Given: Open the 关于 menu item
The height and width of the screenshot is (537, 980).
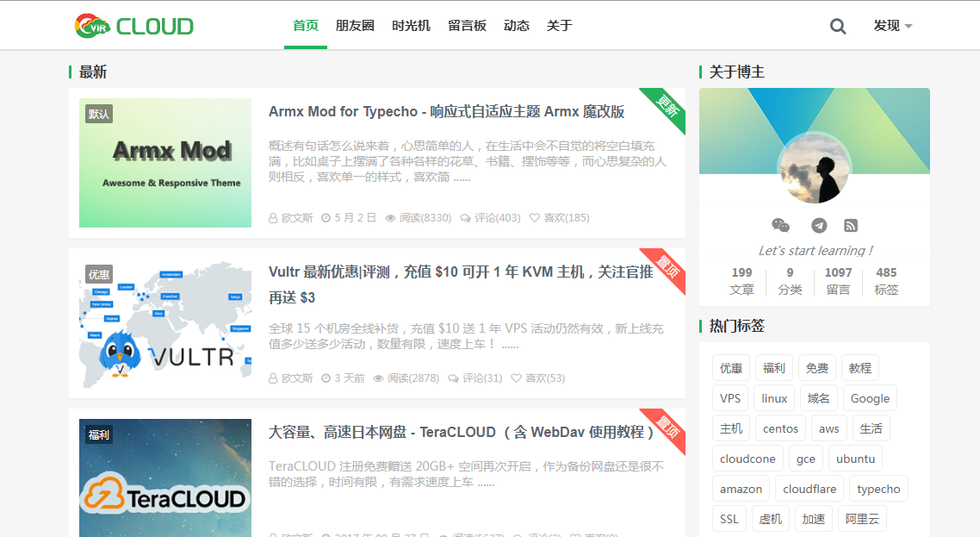Looking at the screenshot, I should [x=560, y=26].
